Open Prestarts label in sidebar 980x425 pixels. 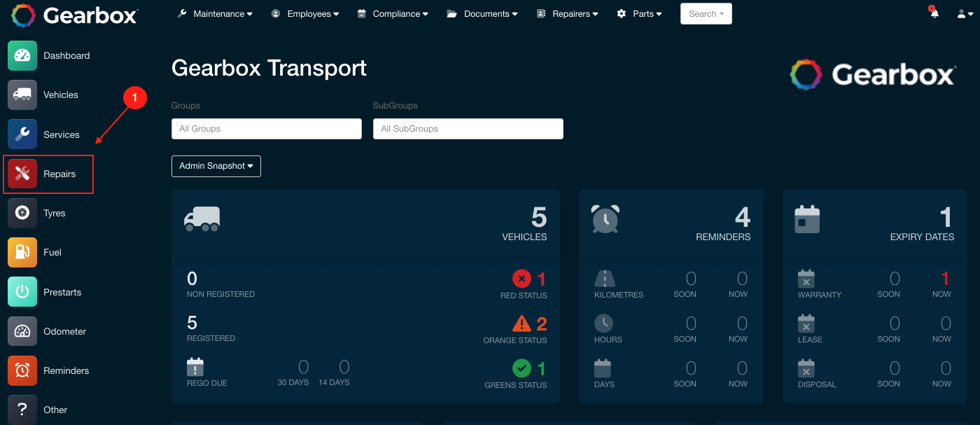[62, 292]
